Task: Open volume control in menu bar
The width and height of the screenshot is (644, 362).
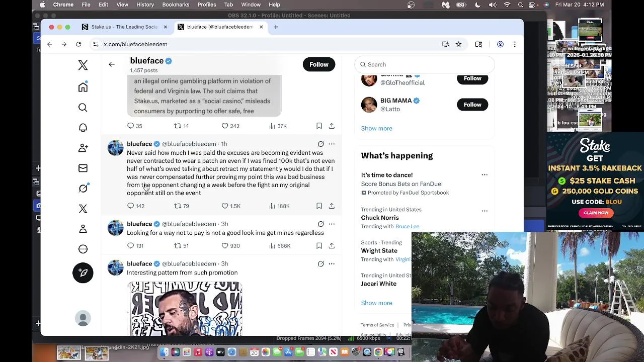Action: point(493,5)
